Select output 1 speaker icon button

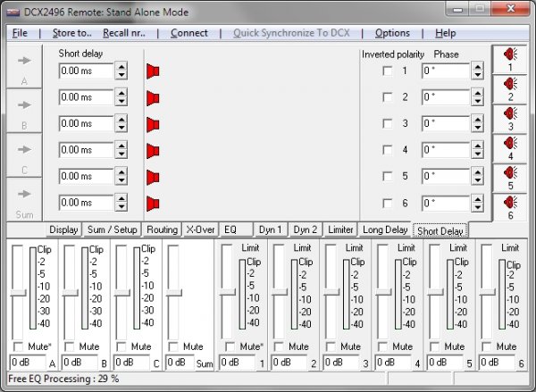pos(510,59)
